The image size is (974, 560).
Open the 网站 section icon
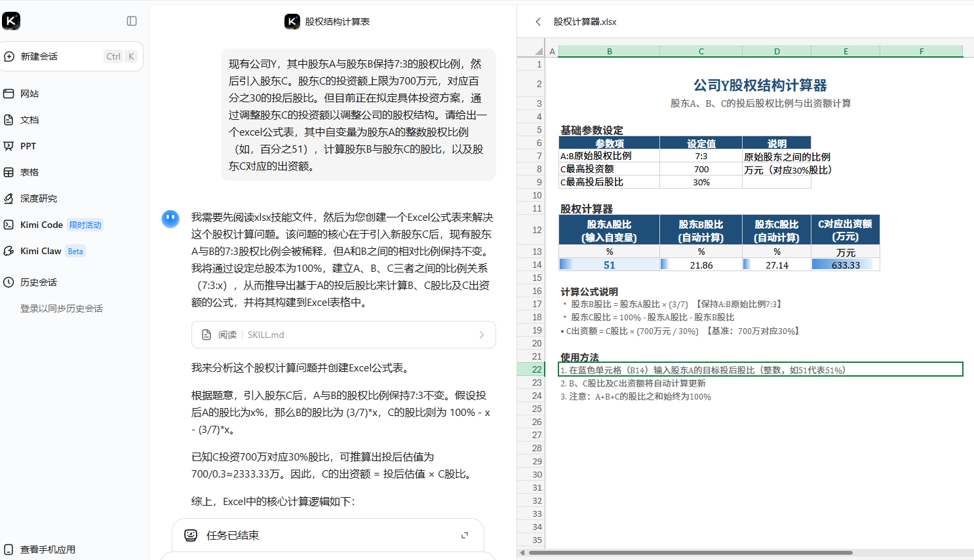(x=9, y=94)
